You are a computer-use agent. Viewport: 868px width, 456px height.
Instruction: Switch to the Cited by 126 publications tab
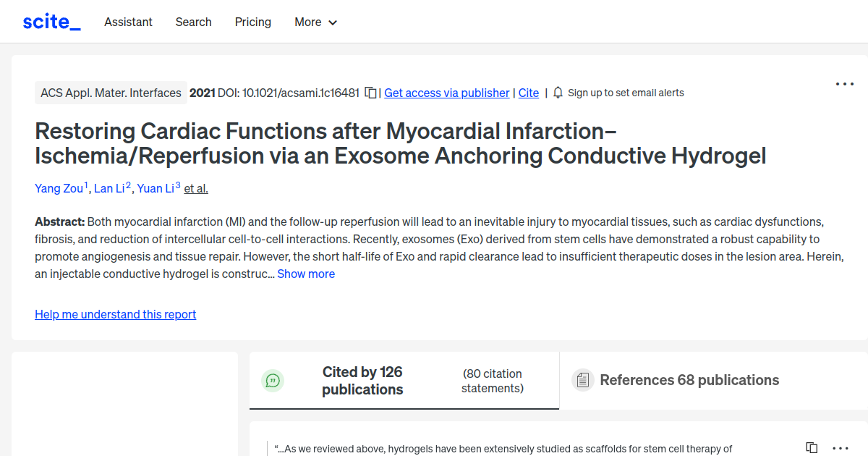tap(362, 380)
